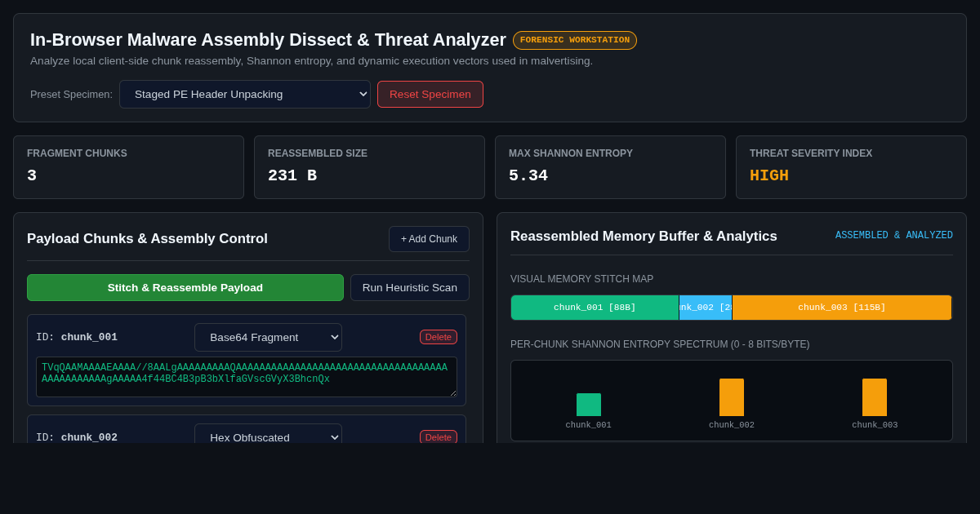Click the chunk_001 green entropy bar
This screenshot has width=980, height=514.
(589, 405)
